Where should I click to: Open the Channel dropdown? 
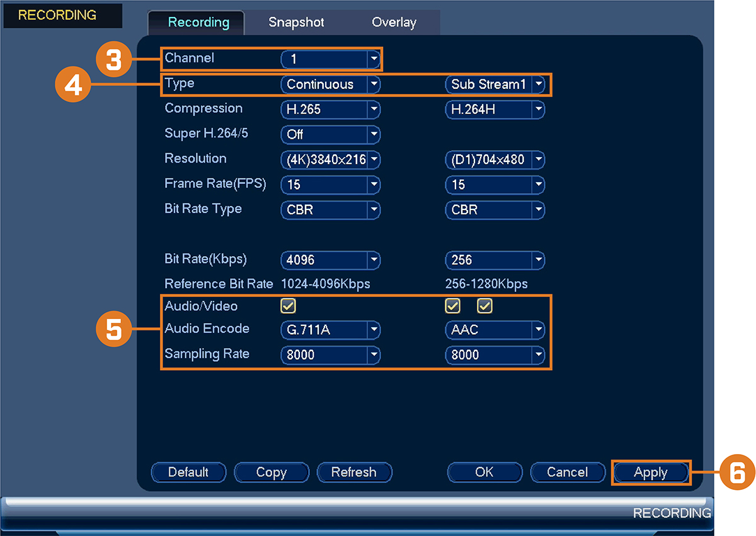pos(330,59)
